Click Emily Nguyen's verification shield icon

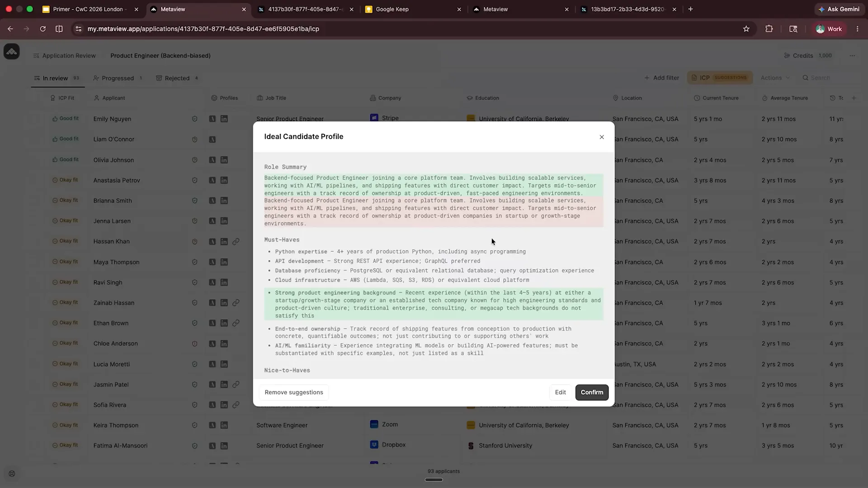click(194, 119)
